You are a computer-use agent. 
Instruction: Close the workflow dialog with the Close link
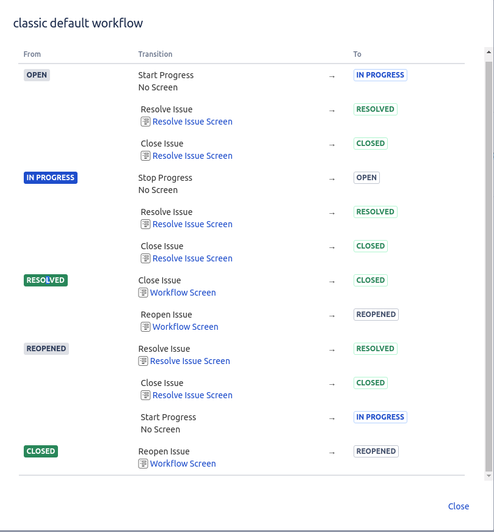[458, 506]
